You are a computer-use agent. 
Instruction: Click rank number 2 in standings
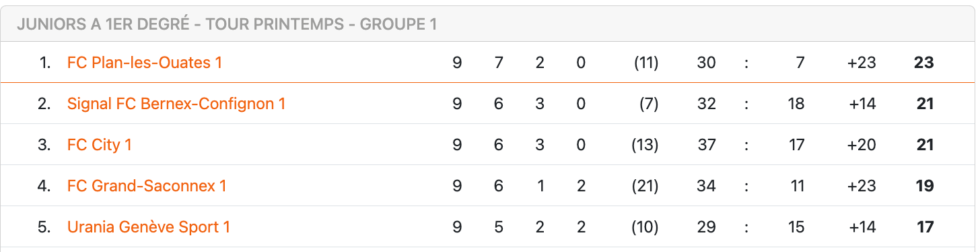pyautogui.click(x=44, y=104)
